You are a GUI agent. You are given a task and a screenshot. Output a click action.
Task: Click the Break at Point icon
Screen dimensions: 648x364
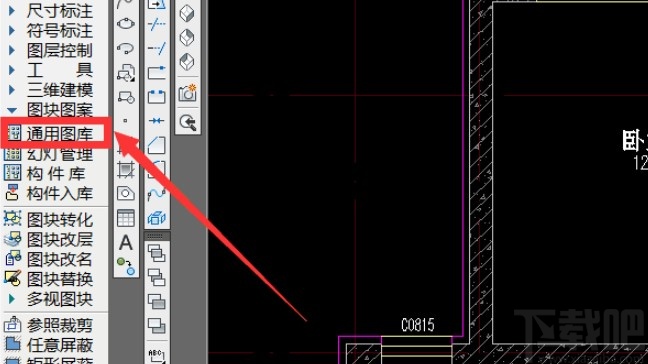coord(157,73)
